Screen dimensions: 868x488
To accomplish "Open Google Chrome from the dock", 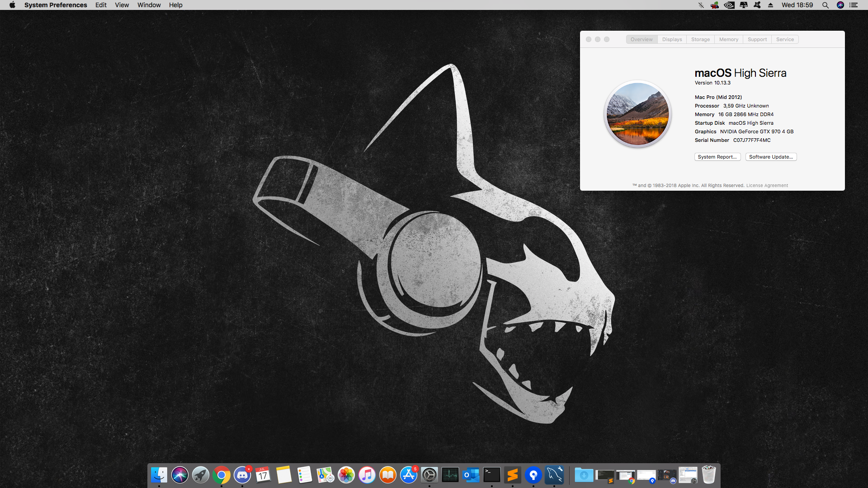I will [x=222, y=475].
